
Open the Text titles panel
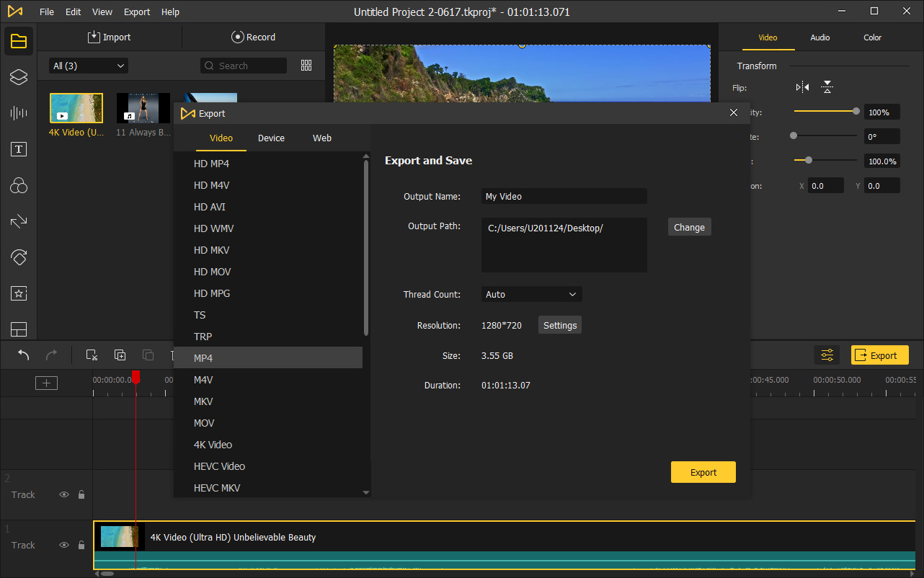click(18, 149)
